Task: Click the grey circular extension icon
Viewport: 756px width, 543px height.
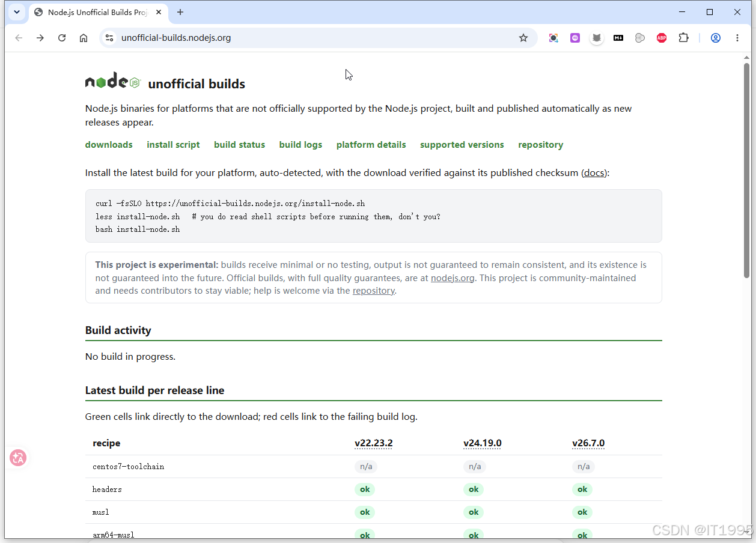Action: (x=640, y=38)
